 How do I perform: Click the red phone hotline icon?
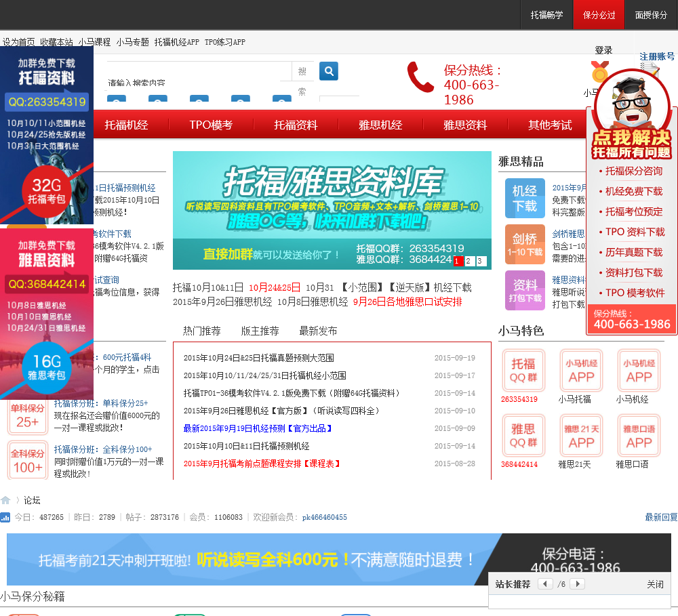pos(420,77)
